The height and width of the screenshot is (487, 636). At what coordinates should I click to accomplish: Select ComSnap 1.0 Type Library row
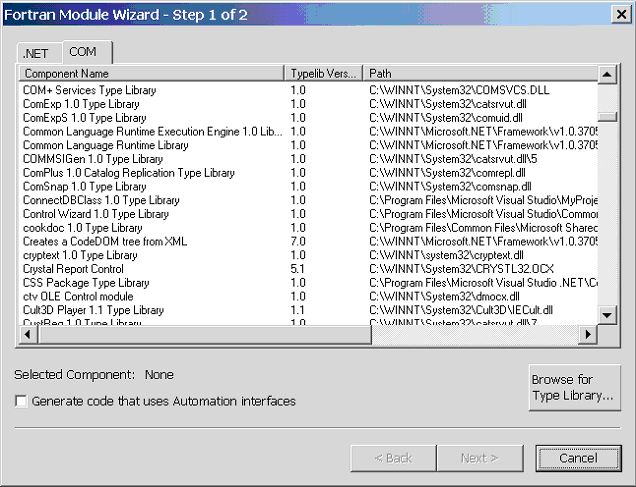(308, 187)
